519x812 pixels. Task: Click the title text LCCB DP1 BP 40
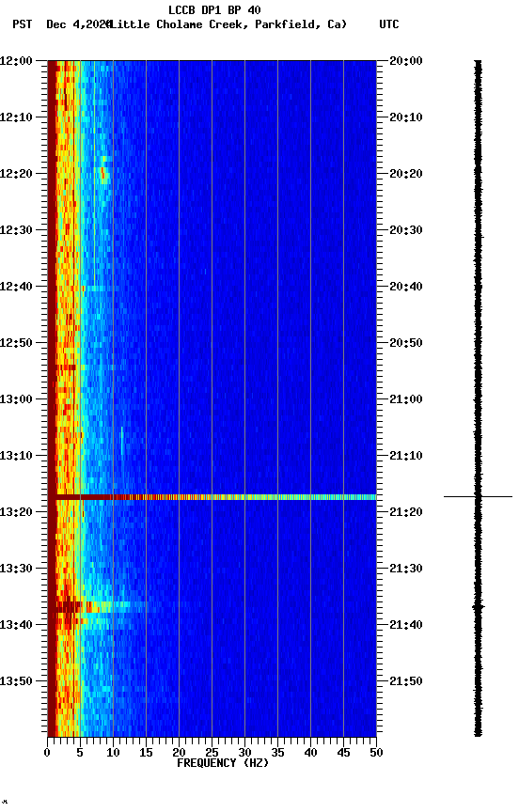(214, 9)
